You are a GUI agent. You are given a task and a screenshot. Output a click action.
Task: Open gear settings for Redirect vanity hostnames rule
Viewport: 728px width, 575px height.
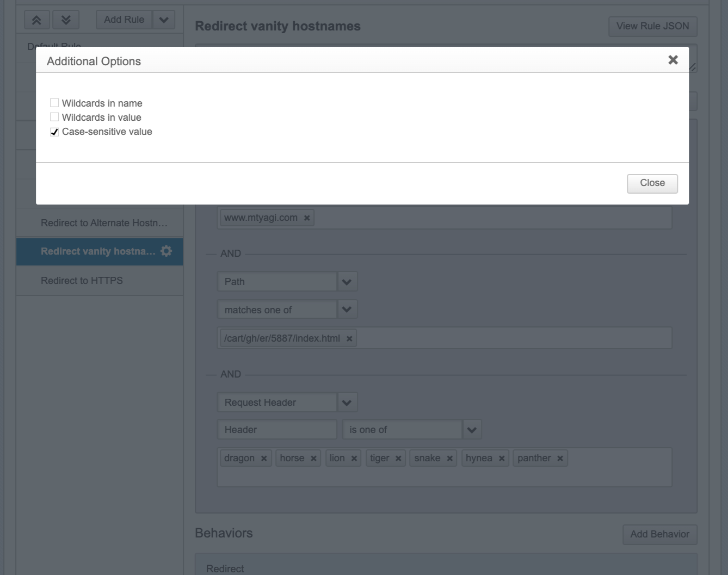pos(166,251)
